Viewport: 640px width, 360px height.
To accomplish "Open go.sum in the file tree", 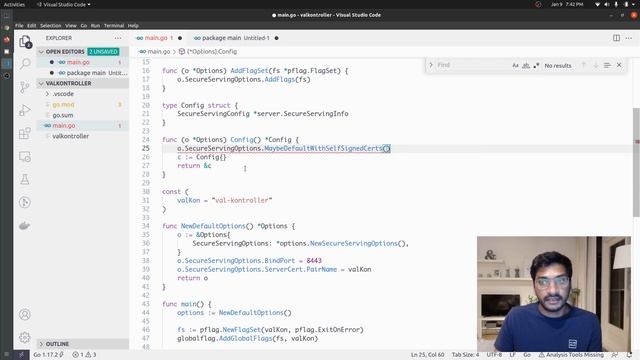I will tap(63, 115).
